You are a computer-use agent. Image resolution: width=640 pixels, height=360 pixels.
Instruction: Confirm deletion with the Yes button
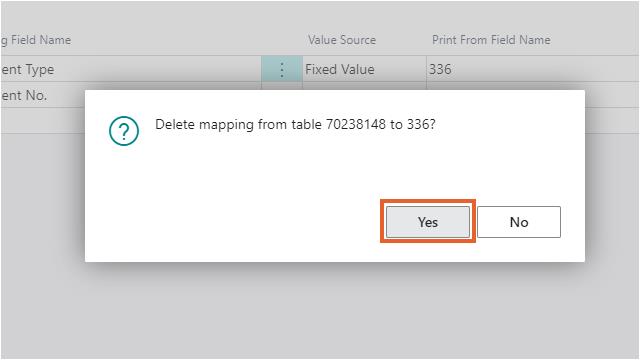428,222
